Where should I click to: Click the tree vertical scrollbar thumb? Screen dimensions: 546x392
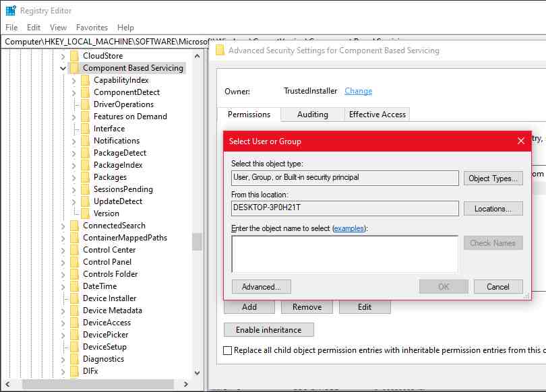[x=197, y=241]
